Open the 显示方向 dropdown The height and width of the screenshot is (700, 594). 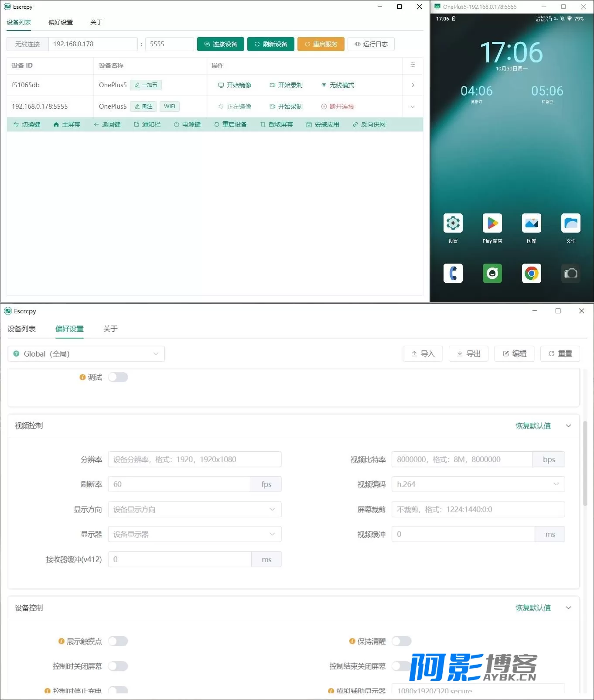[x=195, y=509]
